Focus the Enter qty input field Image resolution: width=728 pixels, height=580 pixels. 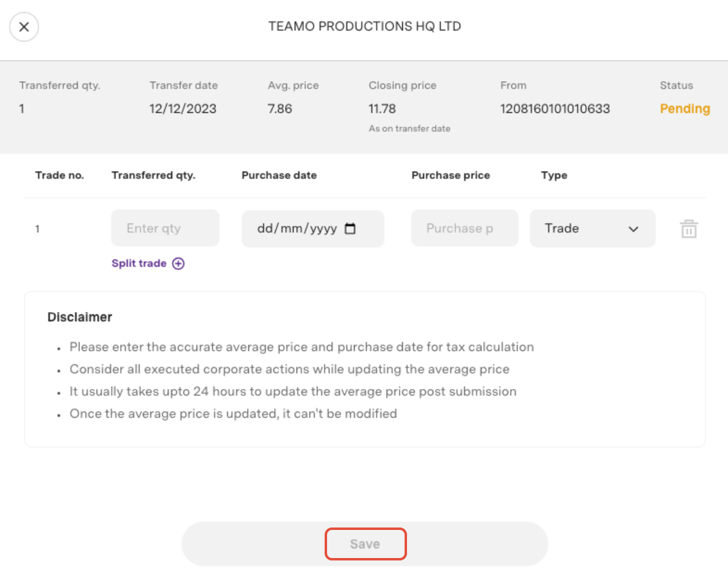pyautogui.click(x=165, y=228)
